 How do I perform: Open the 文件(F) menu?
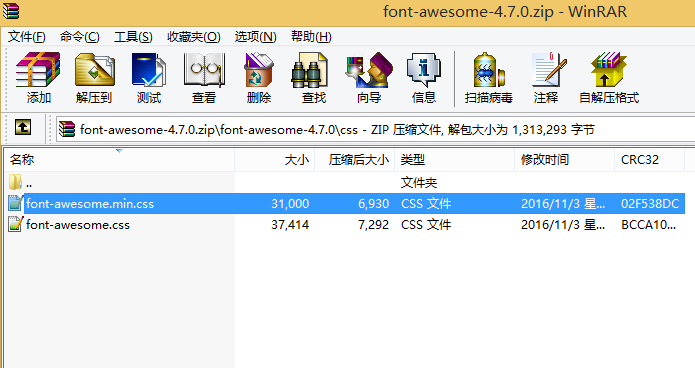tap(27, 36)
